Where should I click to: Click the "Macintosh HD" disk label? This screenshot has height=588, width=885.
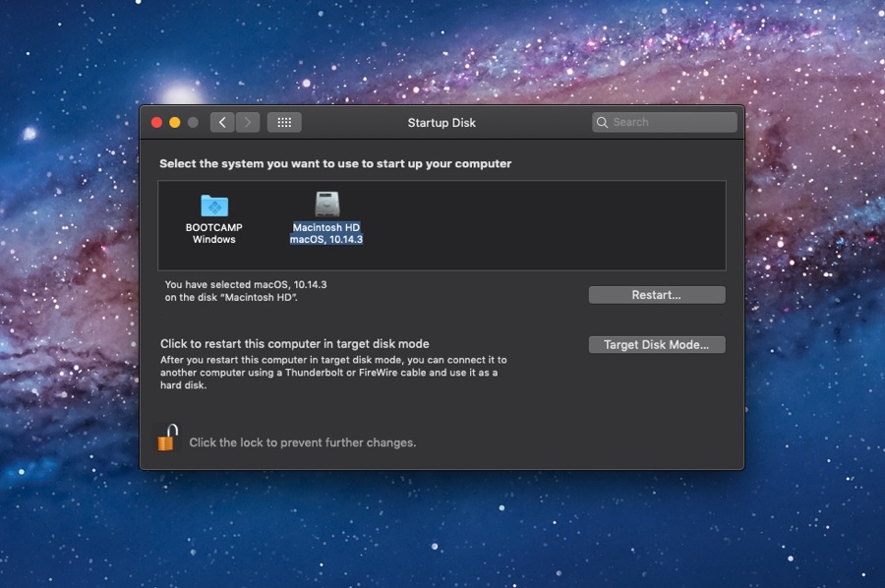[326, 227]
